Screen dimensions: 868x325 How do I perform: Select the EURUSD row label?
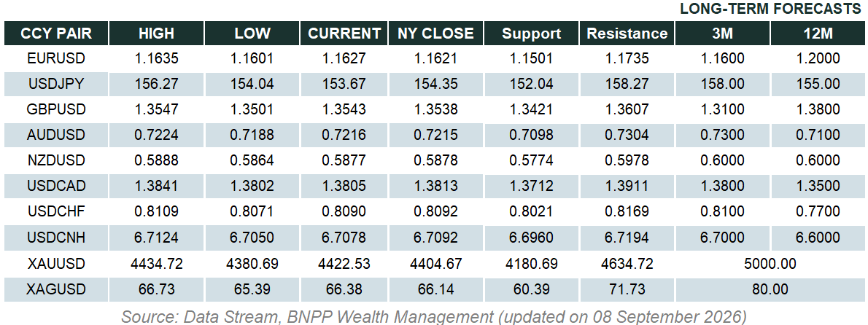click(x=56, y=58)
